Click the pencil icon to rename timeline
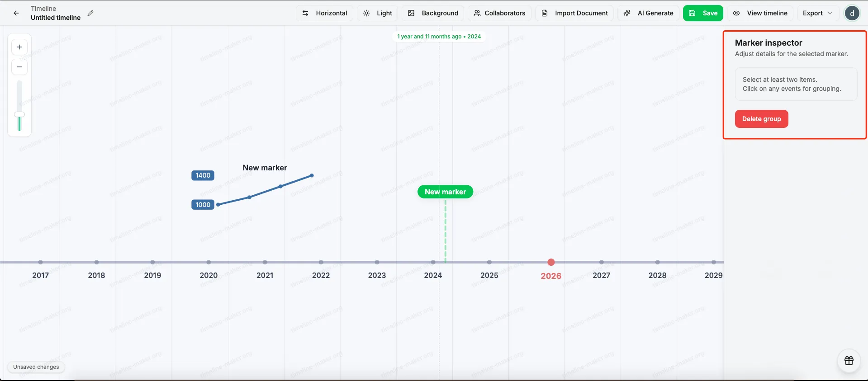The width and height of the screenshot is (868, 381). click(90, 13)
